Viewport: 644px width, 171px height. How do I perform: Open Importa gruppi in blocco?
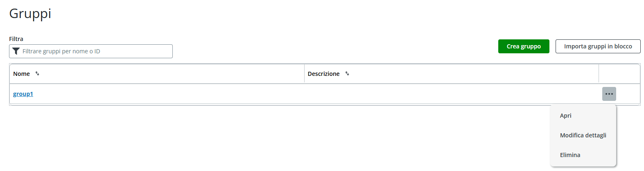[598, 46]
